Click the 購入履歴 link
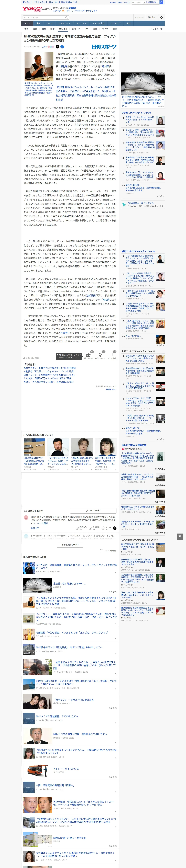Image resolution: width=186 pixels, height=868 pixels. [152, 18]
